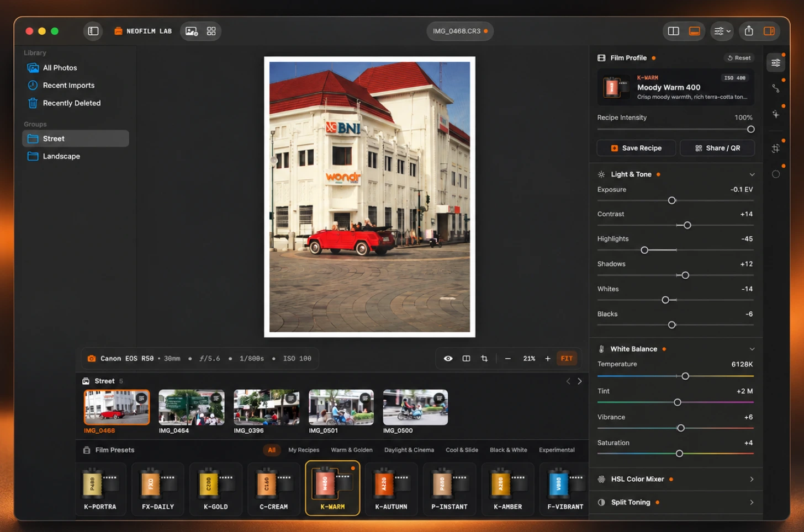804x532 pixels.
Task: Switch to grid view icon
Action: click(x=211, y=31)
